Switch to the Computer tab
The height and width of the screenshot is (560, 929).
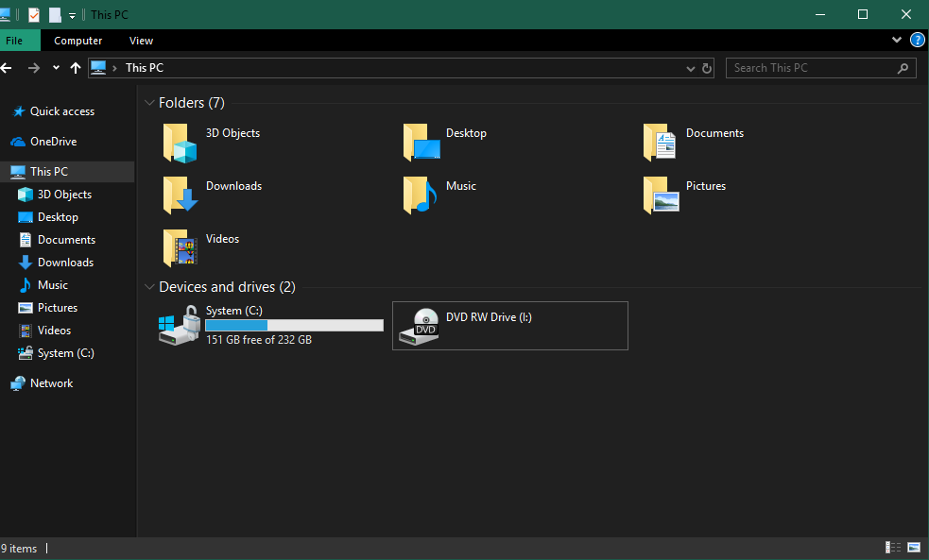point(77,41)
